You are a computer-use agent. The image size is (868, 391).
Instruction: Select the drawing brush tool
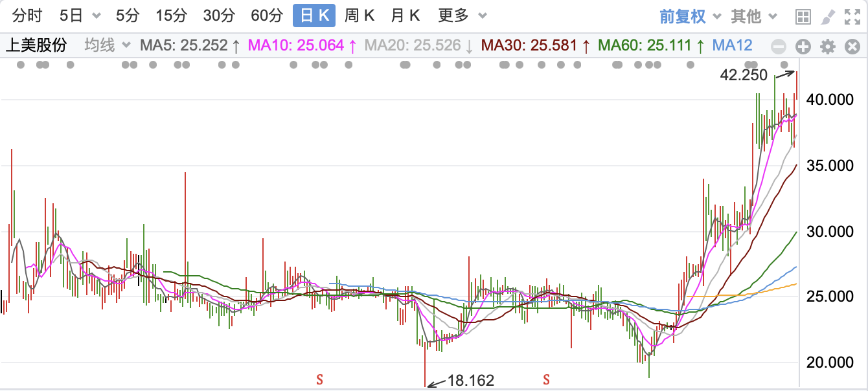click(828, 17)
